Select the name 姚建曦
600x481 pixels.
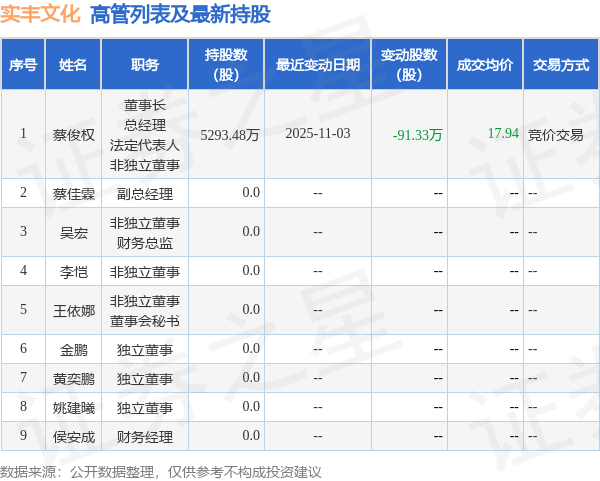(x=73, y=408)
